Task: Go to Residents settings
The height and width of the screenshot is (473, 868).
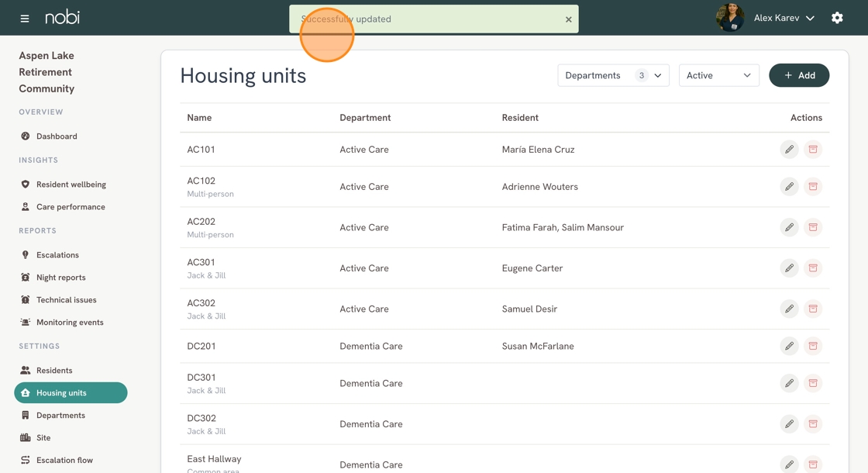Action: 71,371
